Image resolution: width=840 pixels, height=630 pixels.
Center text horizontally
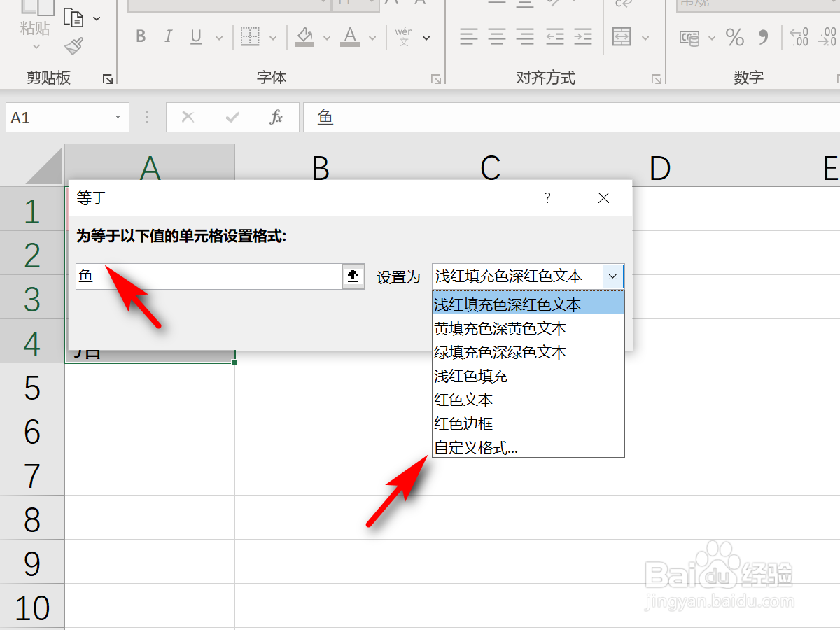(x=497, y=36)
